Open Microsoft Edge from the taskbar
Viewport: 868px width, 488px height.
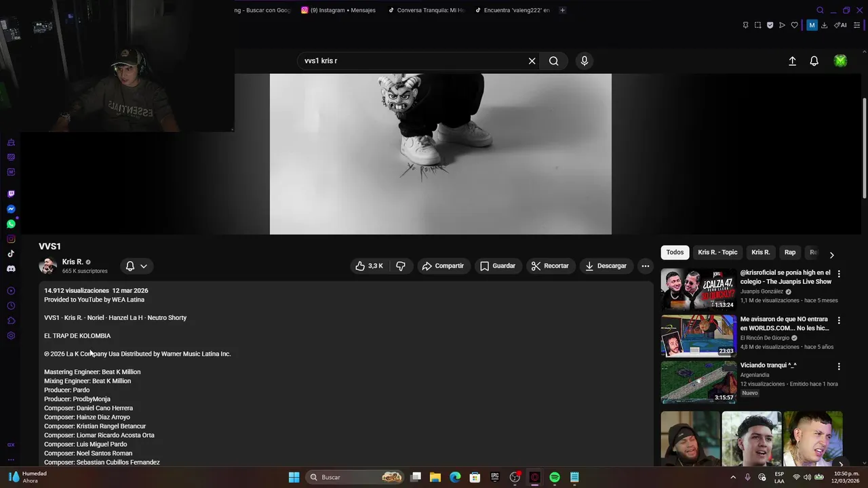(x=455, y=477)
